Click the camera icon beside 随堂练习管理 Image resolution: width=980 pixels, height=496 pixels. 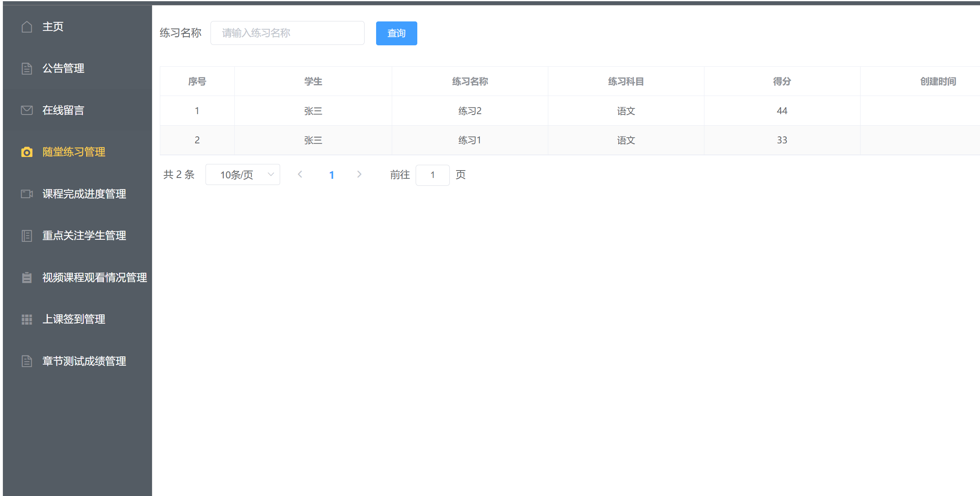point(27,152)
